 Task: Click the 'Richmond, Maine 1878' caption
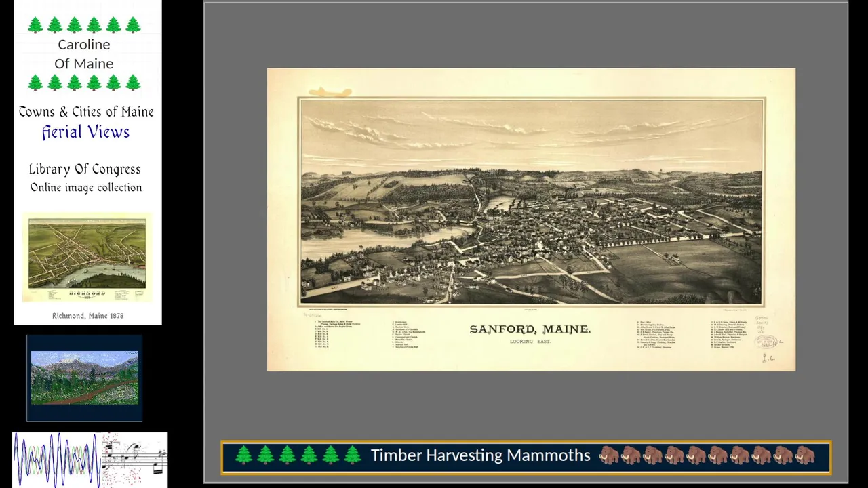(87, 316)
